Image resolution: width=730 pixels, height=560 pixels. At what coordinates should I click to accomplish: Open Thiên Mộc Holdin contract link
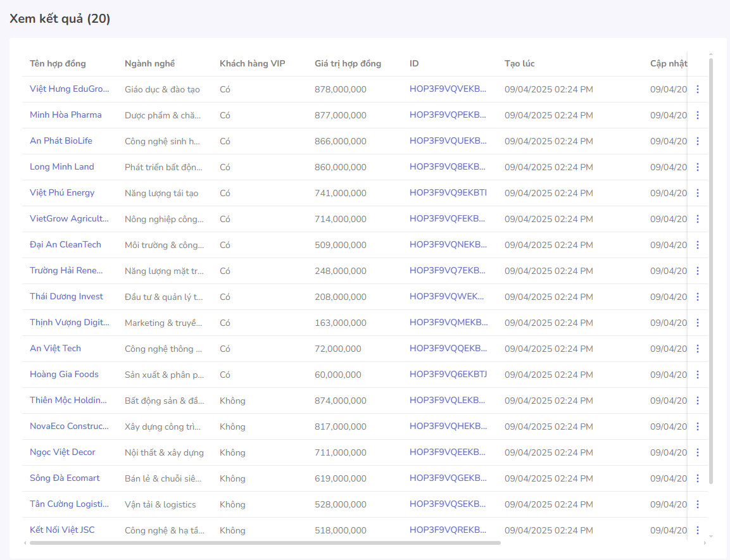tap(68, 400)
